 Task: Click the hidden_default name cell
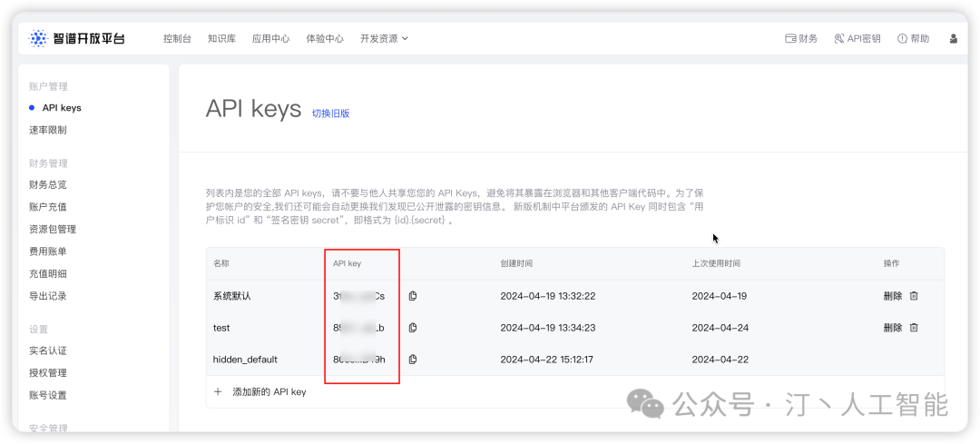coord(245,360)
